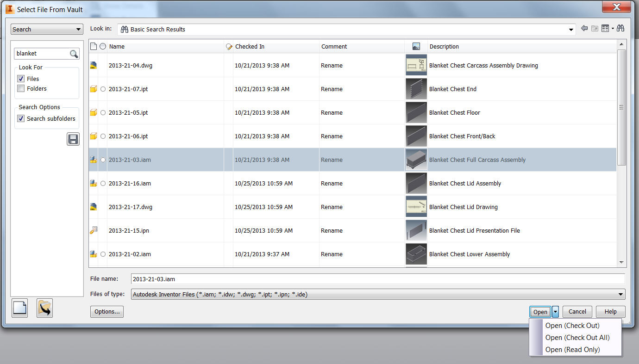Screen dimensions: 639x364
Task: Click the Cancel button
Action: click(x=577, y=311)
